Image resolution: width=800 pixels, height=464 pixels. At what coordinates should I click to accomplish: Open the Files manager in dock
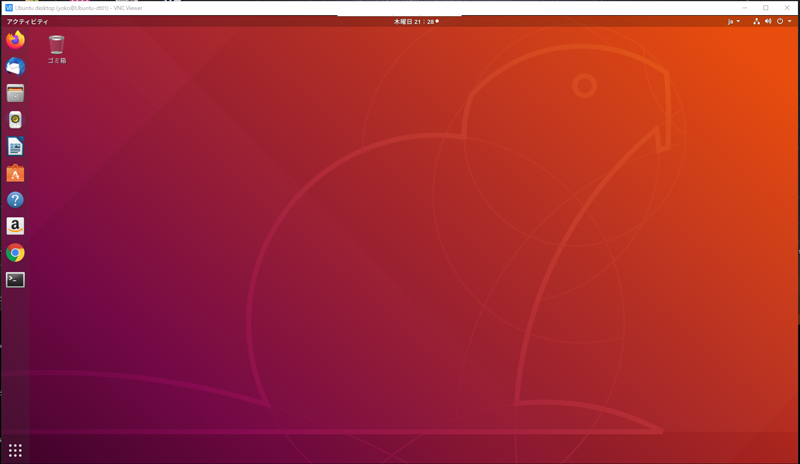pyautogui.click(x=15, y=93)
